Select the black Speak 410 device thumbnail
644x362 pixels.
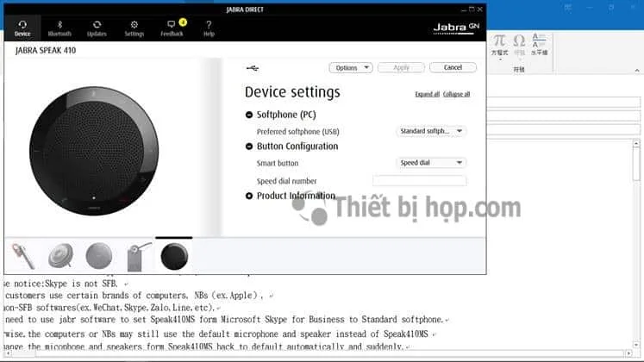(174, 256)
